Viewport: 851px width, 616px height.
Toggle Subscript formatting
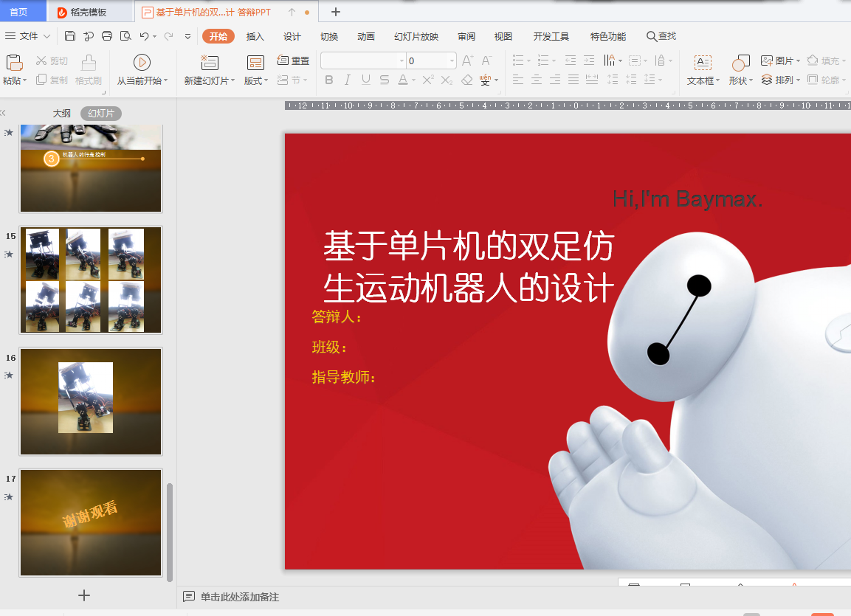click(x=447, y=80)
